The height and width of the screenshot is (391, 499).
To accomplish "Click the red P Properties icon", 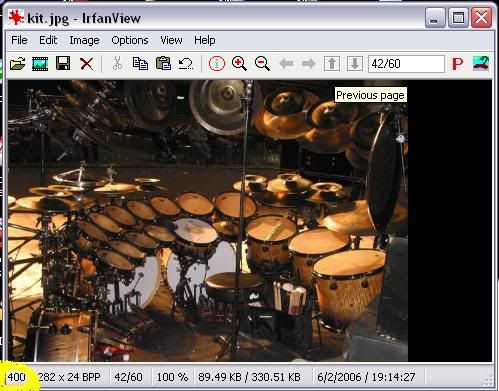I will click(458, 64).
